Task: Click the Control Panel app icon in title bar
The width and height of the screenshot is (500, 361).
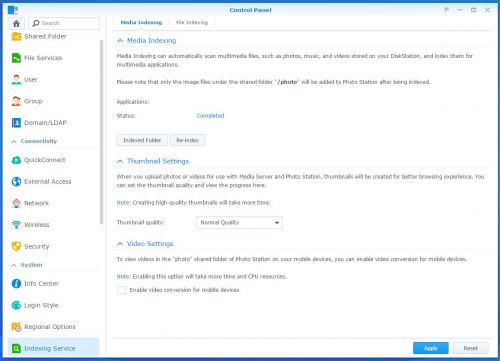Action: coord(13,10)
